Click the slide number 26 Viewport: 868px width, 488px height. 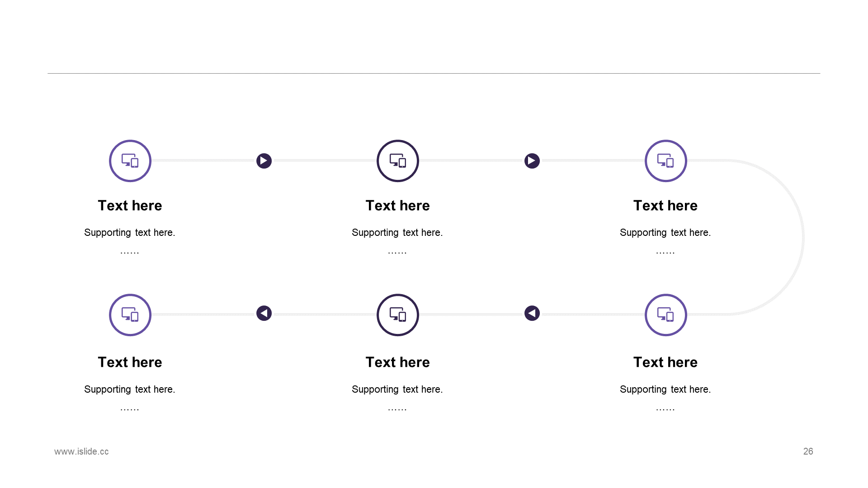pos(808,451)
